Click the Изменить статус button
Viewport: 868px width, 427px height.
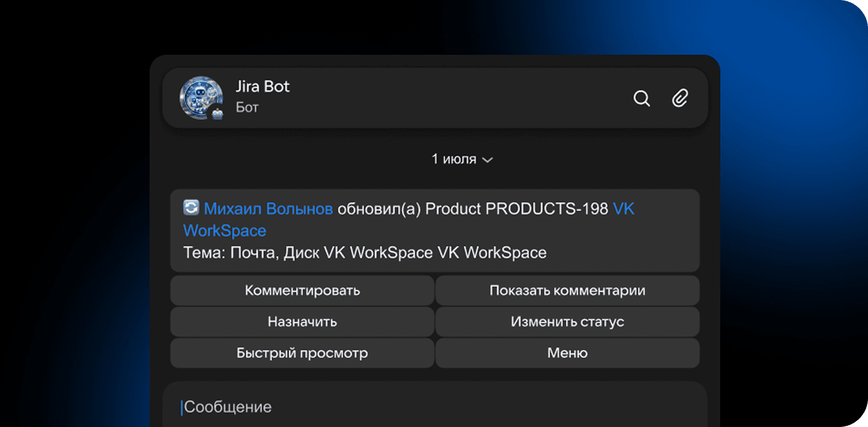[x=568, y=322]
